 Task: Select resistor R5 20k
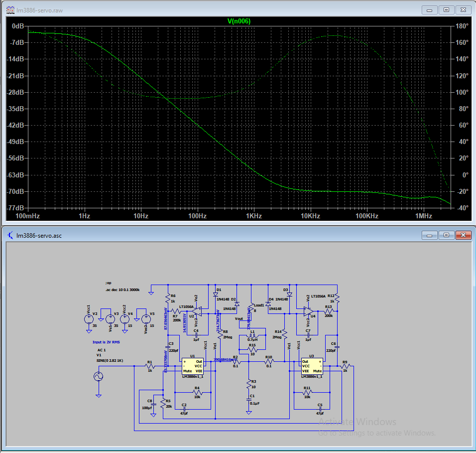[163, 403]
